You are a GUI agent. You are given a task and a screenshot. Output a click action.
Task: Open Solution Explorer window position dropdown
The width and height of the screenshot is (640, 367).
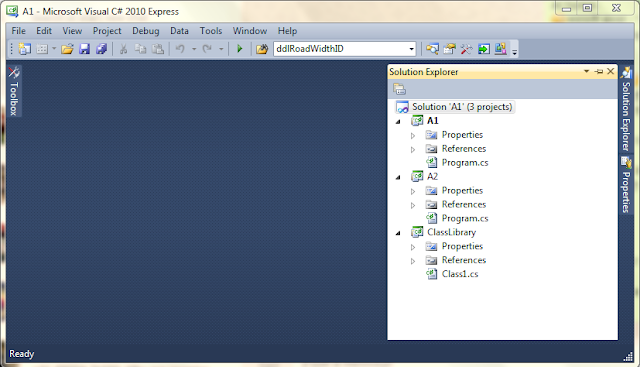pos(586,71)
